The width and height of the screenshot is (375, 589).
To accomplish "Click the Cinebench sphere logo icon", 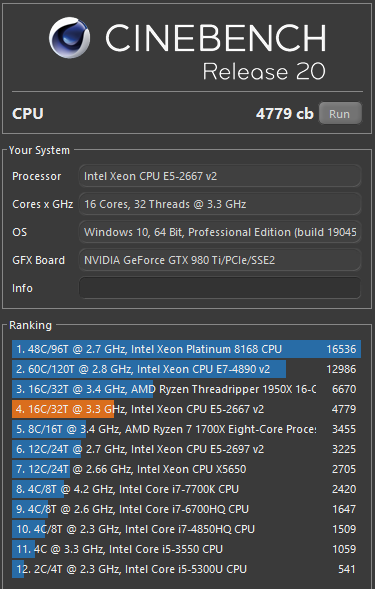I will coord(70,38).
